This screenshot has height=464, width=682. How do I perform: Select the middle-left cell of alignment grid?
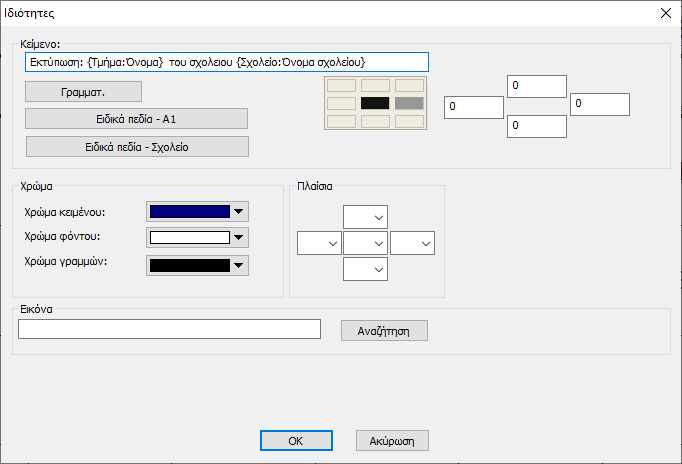coord(341,103)
